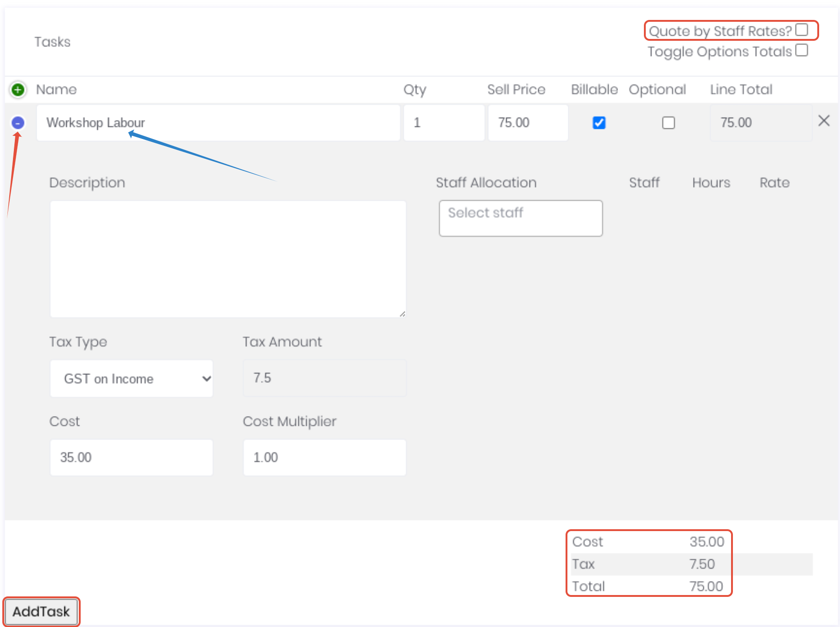Image resolution: width=840 pixels, height=627 pixels.
Task: Adjust the Cost Multiplier value of 1.00
Action: pos(324,457)
